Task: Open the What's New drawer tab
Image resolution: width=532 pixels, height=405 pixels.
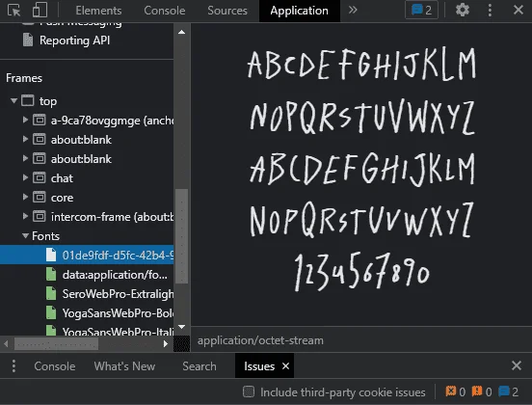Action: 124,366
